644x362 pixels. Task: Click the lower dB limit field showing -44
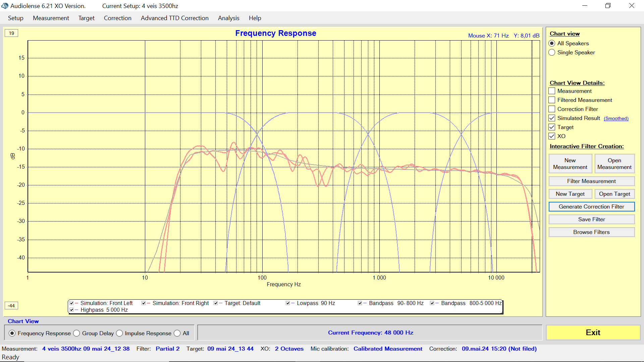coord(11,306)
